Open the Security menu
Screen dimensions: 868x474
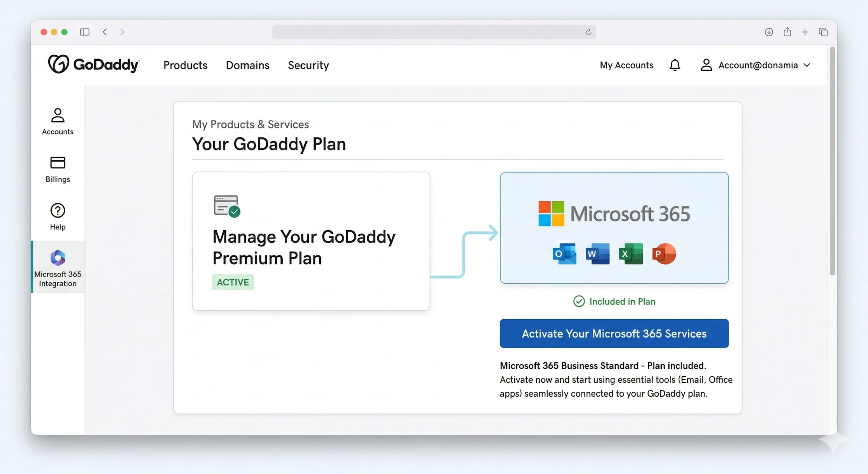pyautogui.click(x=308, y=65)
